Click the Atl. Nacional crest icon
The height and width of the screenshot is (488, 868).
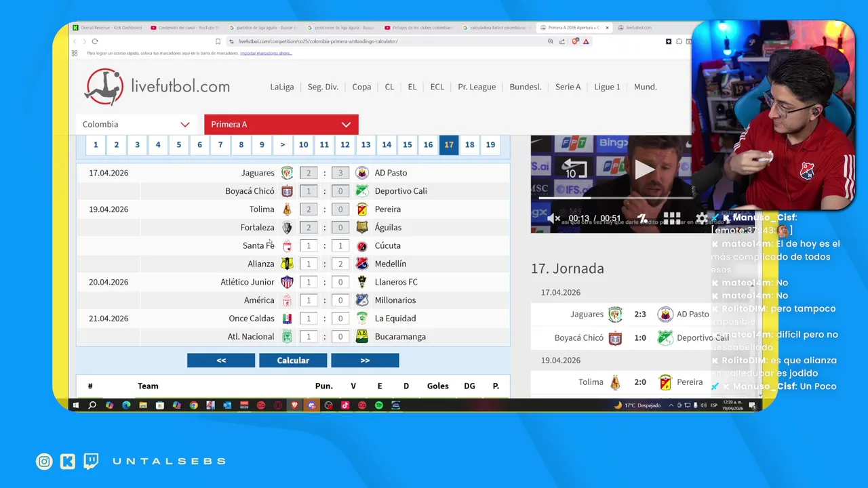[x=287, y=336]
